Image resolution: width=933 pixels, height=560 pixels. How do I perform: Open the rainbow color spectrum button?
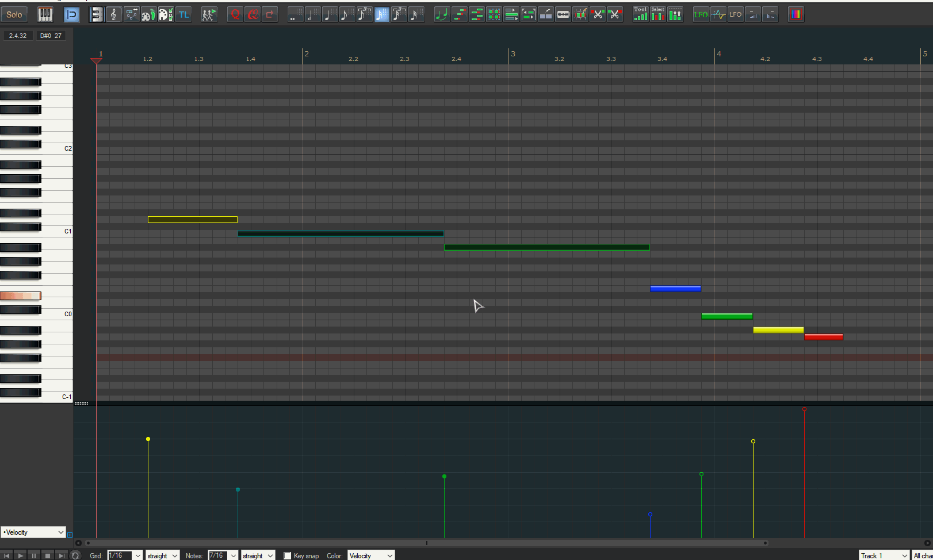point(796,14)
